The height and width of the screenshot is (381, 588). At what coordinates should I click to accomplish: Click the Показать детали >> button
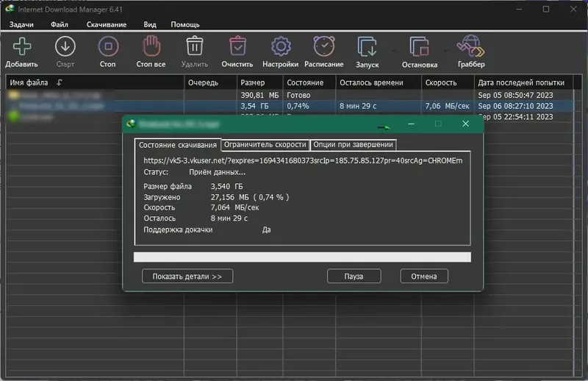(x=187, y=277)
